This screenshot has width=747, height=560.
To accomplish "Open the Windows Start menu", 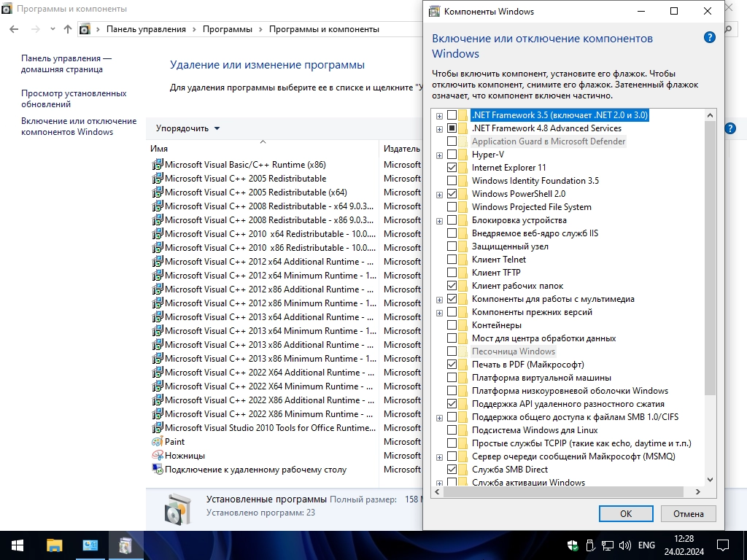I will tap(18, 545).
